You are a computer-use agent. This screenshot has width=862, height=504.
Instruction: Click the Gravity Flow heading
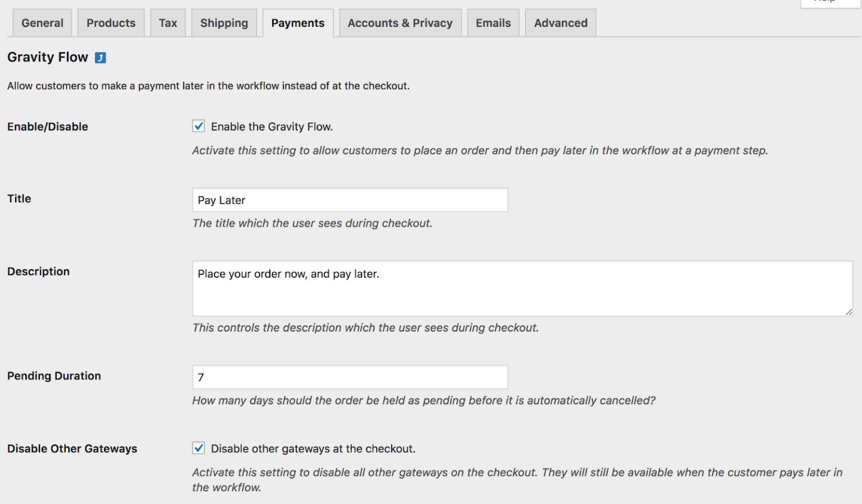pyautogui.click(x=47, y=57)
